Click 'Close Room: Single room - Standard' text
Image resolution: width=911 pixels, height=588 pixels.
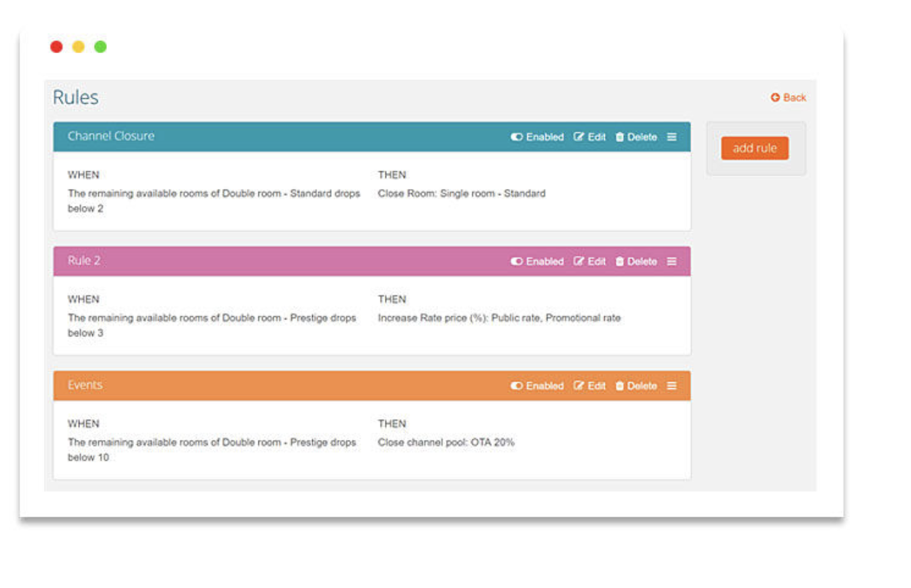(x=462, y=194)
